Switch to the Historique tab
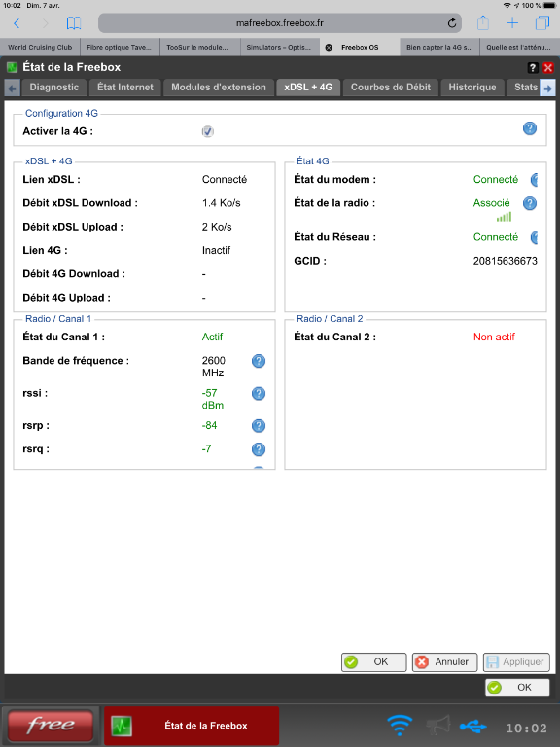 tap(472, 88)
